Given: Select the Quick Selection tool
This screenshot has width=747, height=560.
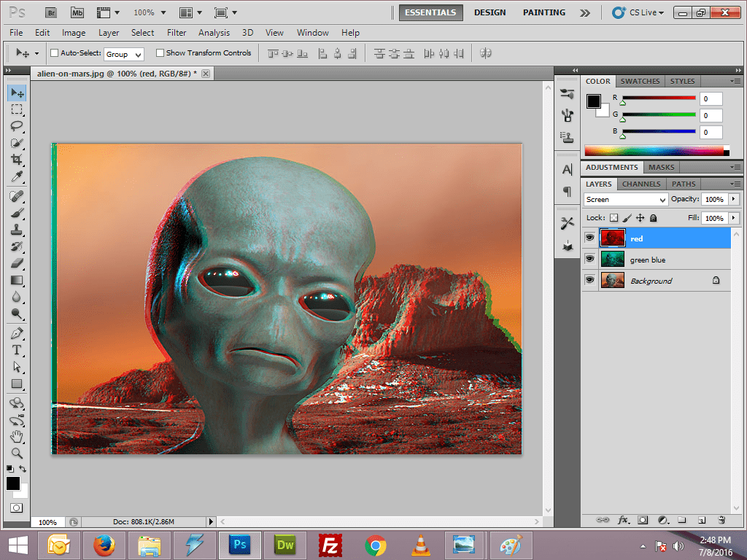Looking at the screenshot, I should (x=17, y=143).
